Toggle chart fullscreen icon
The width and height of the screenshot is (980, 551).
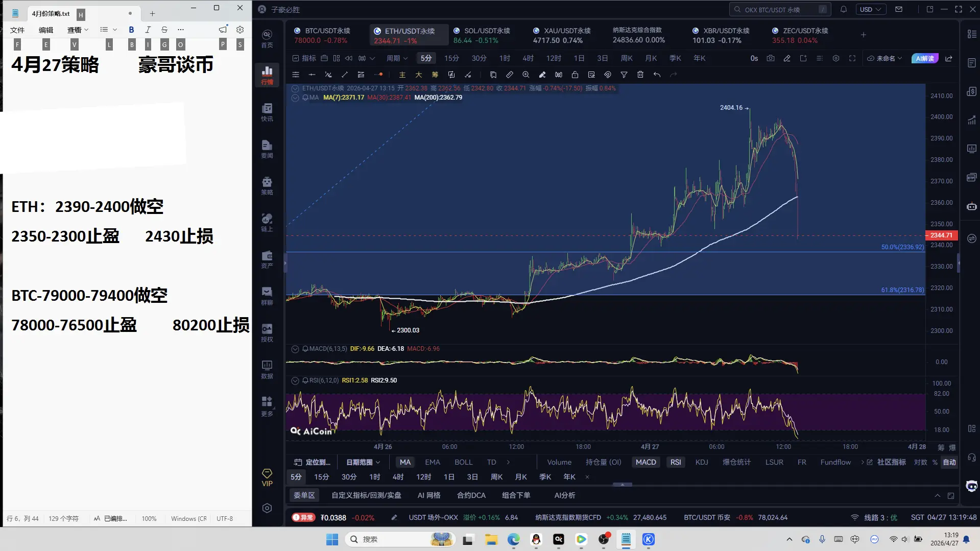[x=852, y=58]
